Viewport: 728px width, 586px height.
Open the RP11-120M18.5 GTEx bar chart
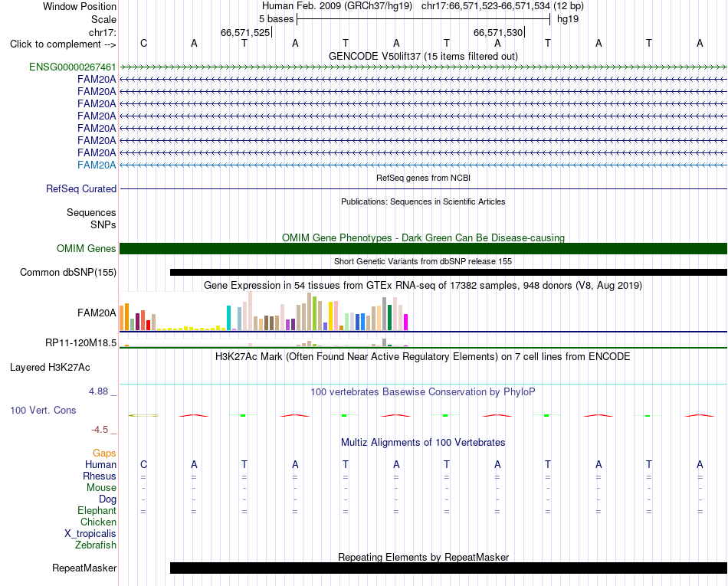pos(264,342)
